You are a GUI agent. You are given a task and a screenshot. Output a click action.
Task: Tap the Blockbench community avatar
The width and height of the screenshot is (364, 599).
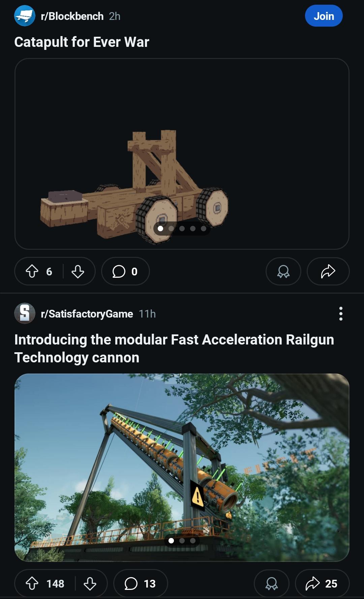click(x=25, y=16)
